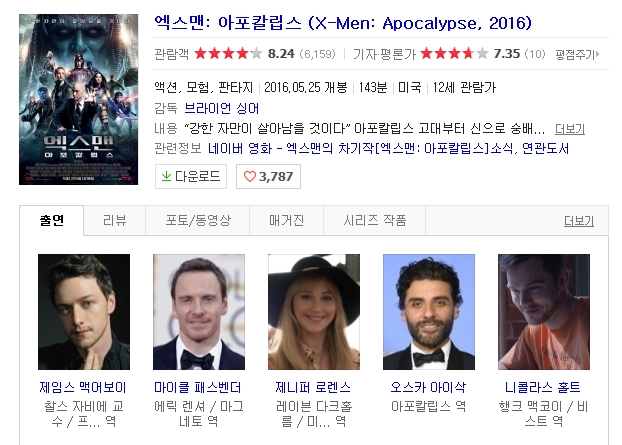Open director 브라이언 싱어 link
Image resolution: width=622 pixels, height=445 pixels.
[x=221, y=108]
